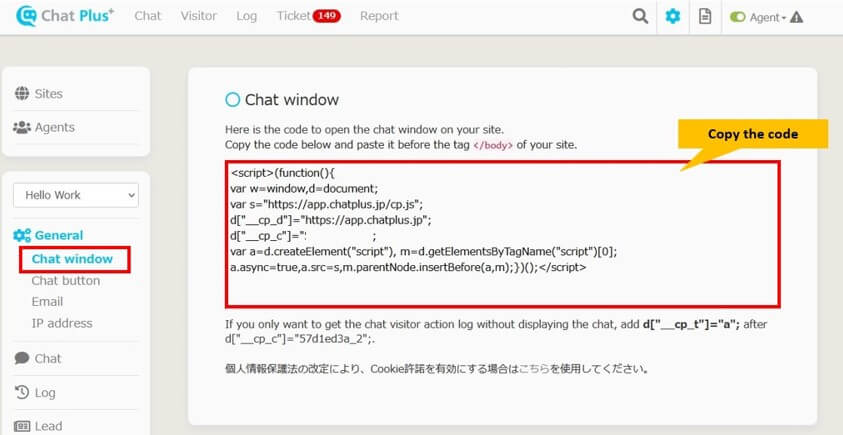Open the Hello Work site dropdown

tap(76, 195)
